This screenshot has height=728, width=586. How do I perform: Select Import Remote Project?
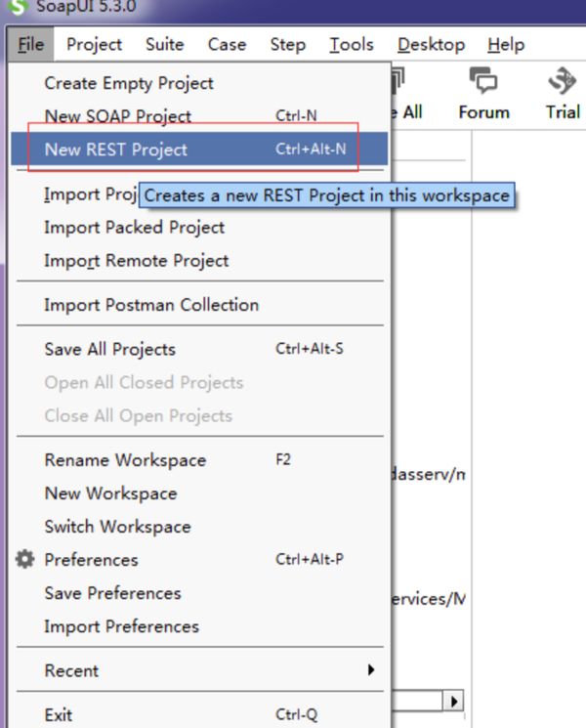coord(136,261)
